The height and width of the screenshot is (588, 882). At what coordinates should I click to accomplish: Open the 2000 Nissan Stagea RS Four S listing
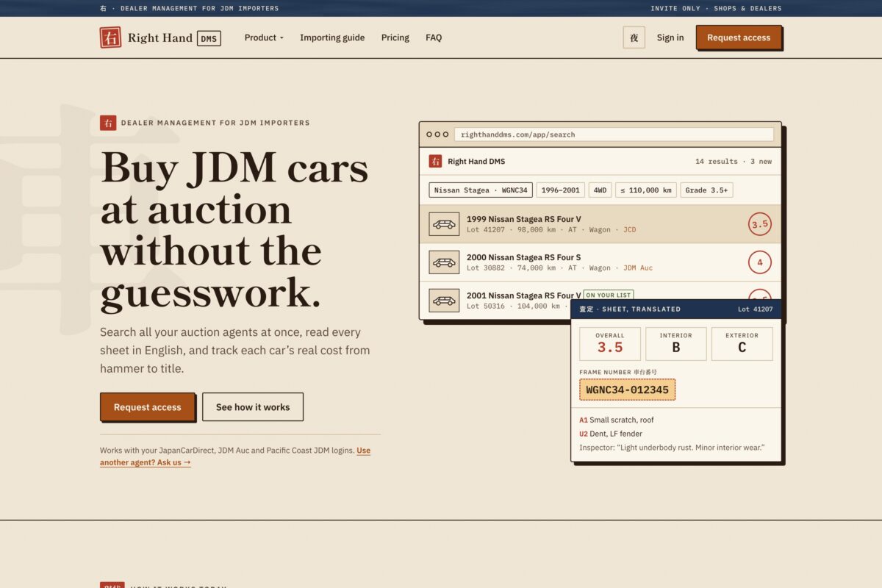coord(600,262)
